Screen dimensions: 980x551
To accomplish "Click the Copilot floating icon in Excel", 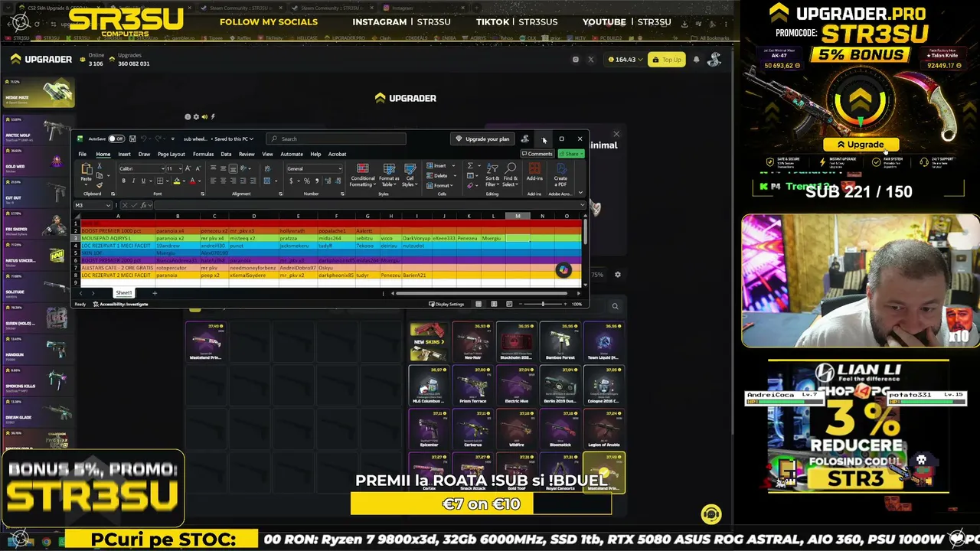I will [x=563, y=270].
